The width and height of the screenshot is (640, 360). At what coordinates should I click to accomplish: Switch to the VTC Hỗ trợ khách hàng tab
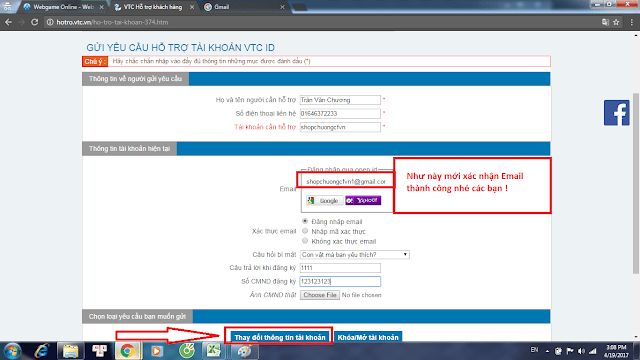coord(152,7)
